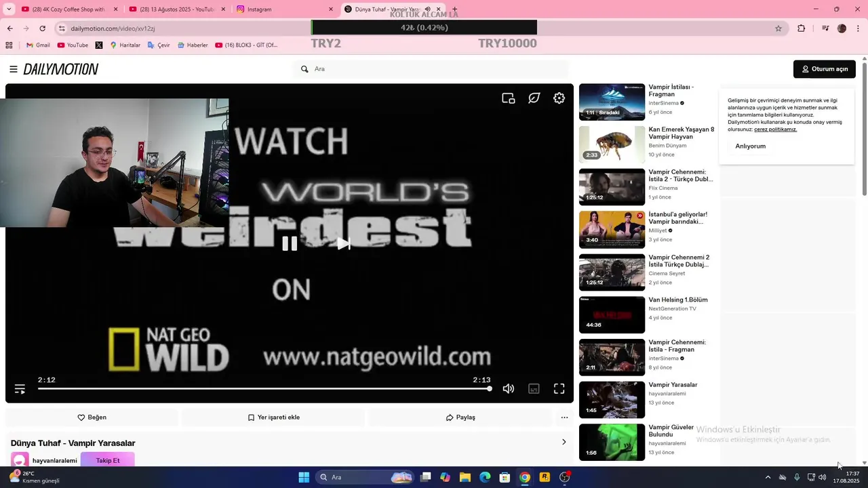Click the Dailymotion logo
Screen dimensions: 868x488
[61, 69]
